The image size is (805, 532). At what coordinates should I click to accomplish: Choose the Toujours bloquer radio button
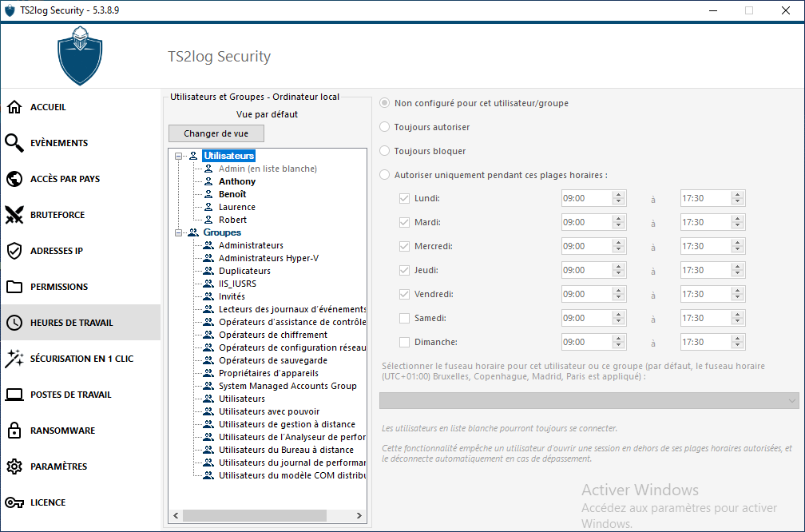[385, 151]
